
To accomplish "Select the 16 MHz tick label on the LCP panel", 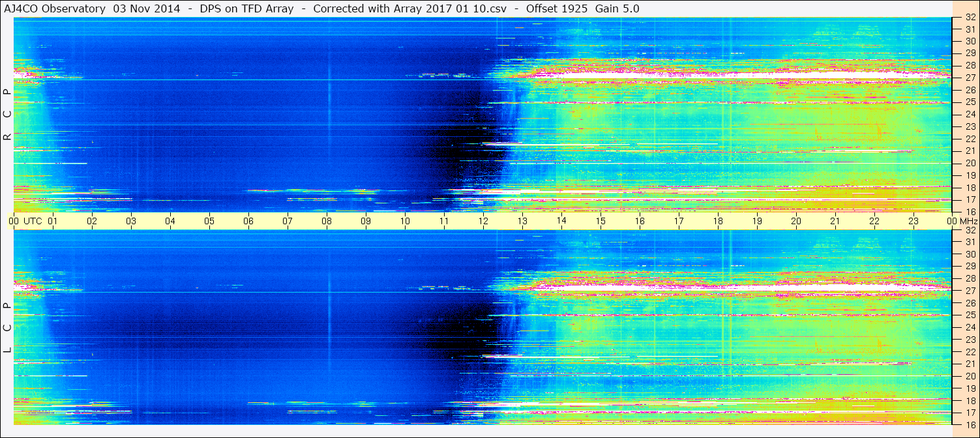I will 970,425.
